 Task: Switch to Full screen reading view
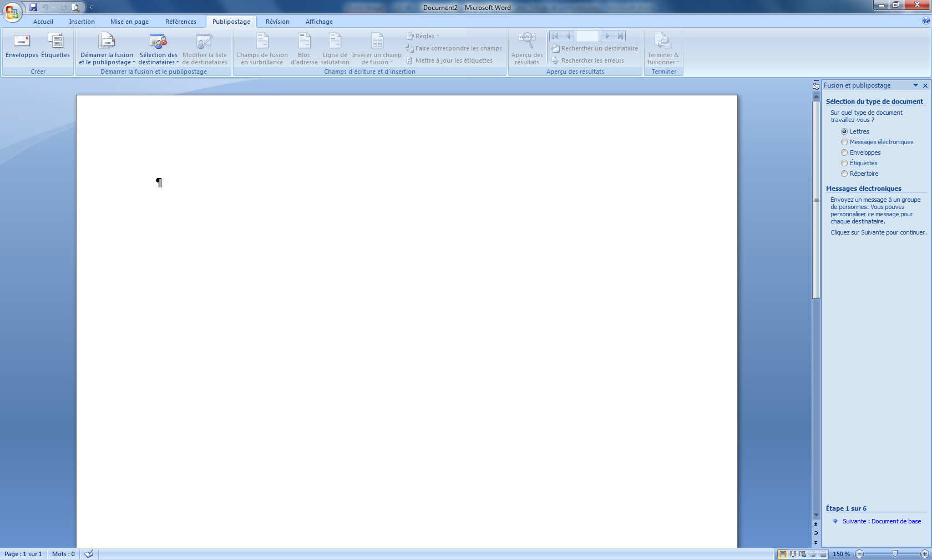click(793, 554)
